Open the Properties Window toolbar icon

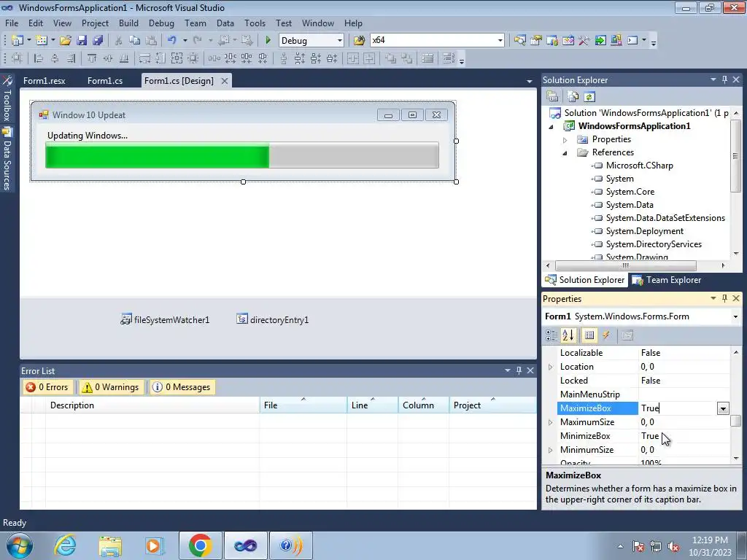pos(536,41)
